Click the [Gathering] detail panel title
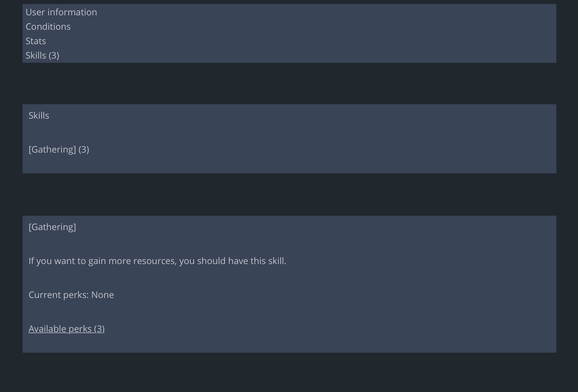This screenshot has width=578, height=392. 52,227
